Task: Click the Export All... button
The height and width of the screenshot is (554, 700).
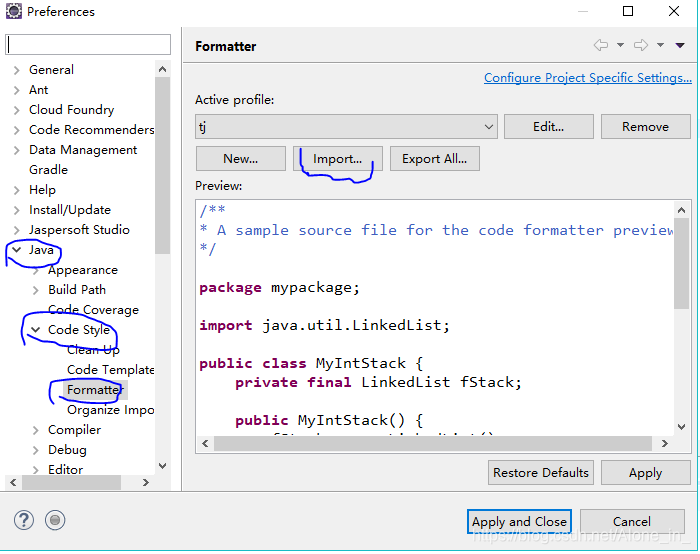Action: (x=435, y=158)
